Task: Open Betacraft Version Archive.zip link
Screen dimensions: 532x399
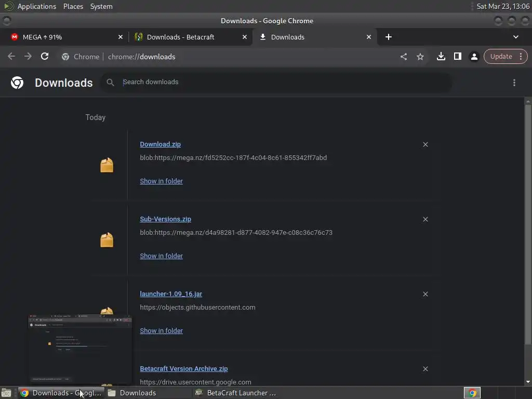Action: coord(183,369)
